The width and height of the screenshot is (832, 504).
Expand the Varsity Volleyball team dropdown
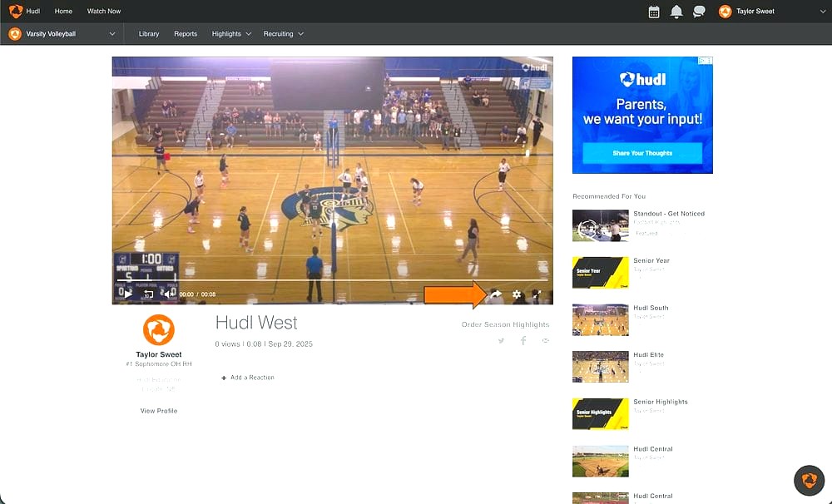[112, 34]
